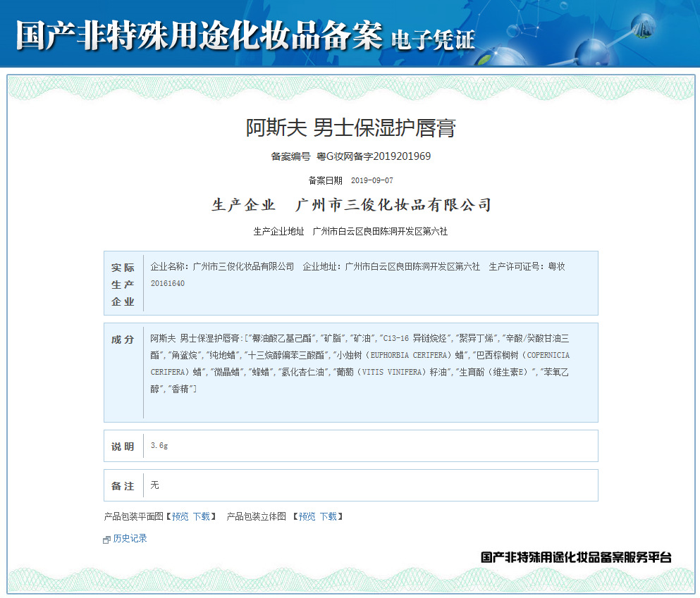The height and width of the screenshot is (598, 700).
Task: Click the 3.6g description value
Action: [159, 445]
